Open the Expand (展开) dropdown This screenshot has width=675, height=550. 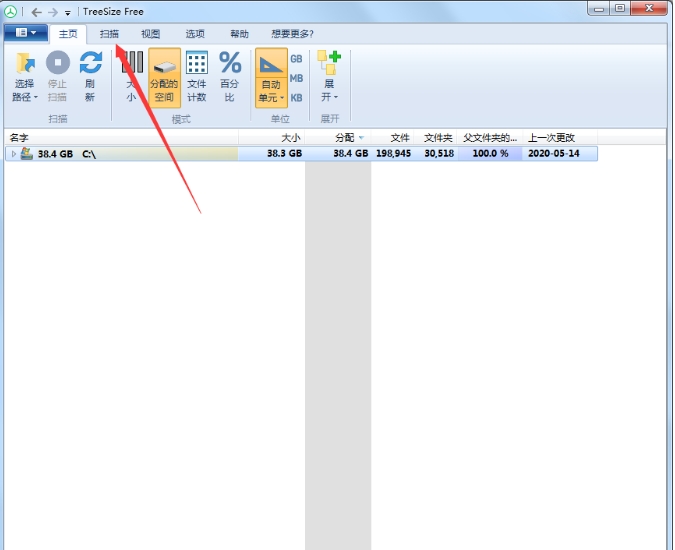329,77
